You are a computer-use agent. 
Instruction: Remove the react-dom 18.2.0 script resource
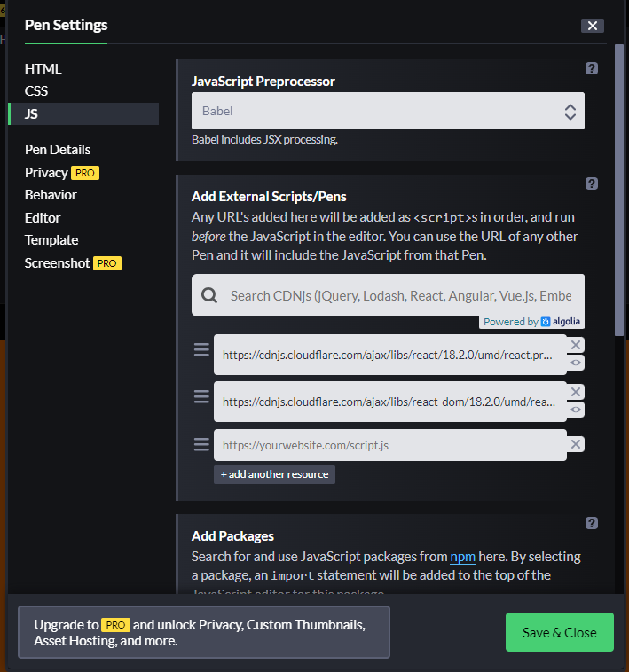pyautogui.click(x=576, y=392)
